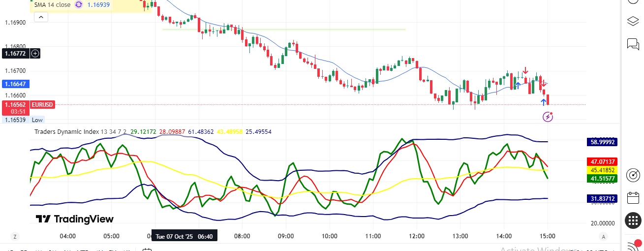Viewport: 644px width, 251px height.
Task: Open the Object Tree layers panel
Action: (x=633, y=21)
